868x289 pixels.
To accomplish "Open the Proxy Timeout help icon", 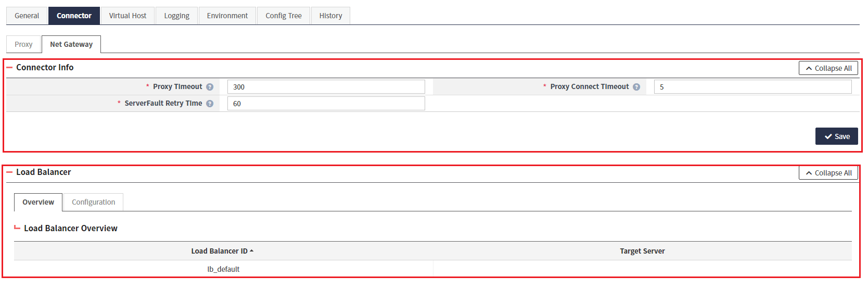I will click(x=210, y=87).
